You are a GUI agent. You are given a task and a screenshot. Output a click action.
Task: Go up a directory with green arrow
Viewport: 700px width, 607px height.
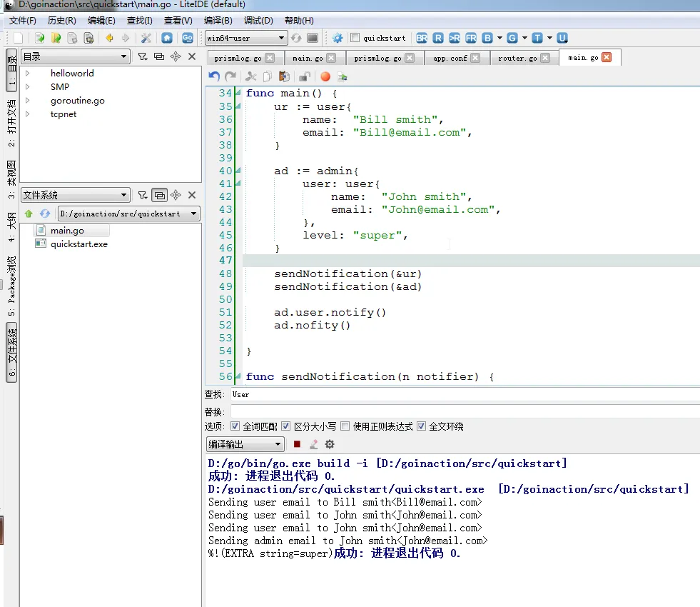pos(29,214)
